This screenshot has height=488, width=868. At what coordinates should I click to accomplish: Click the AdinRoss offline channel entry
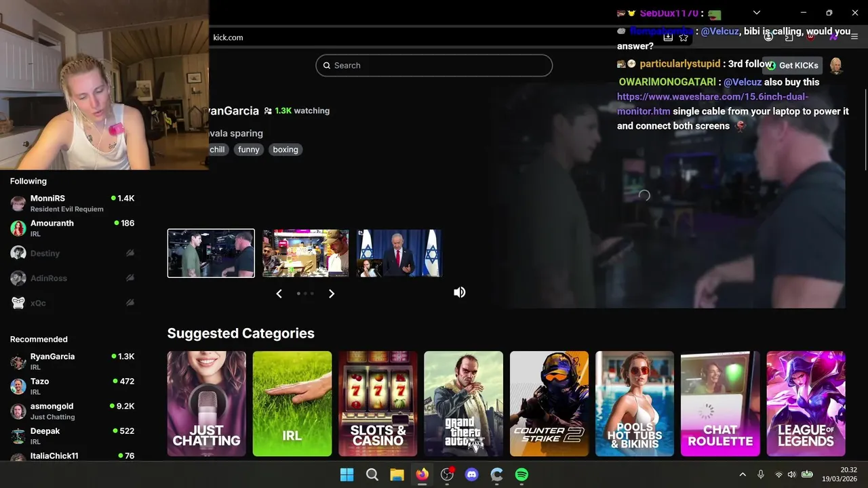(73, 278)
